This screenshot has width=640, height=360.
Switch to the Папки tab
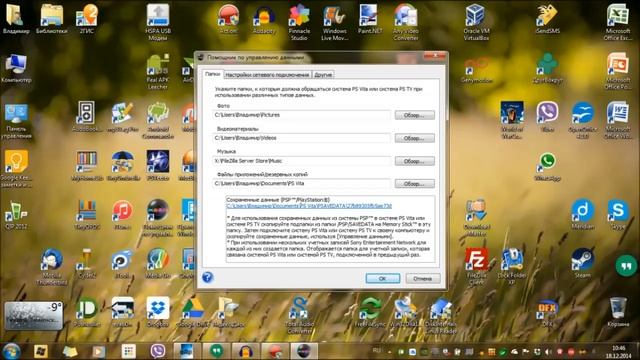(213, 74)
